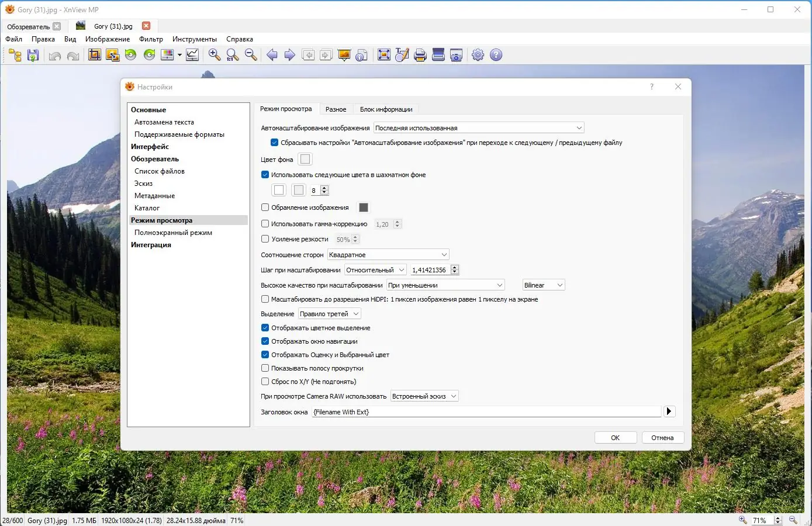Open the aspect ratio dropdown set to Квадратное
Viewport: 812px width, 526px height.
[x=388, y=255]
